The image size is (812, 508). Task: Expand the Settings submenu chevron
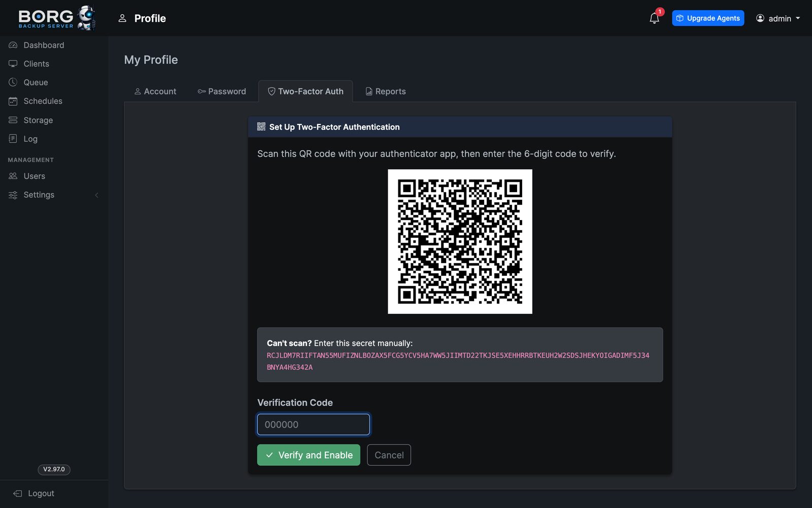(x=96, y=195)
